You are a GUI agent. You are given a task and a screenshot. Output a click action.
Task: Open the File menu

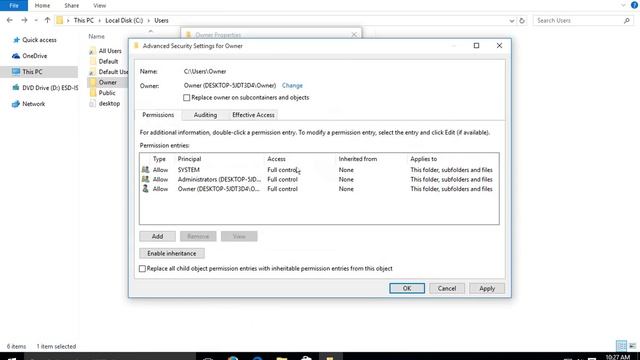(x=14, y=5)
